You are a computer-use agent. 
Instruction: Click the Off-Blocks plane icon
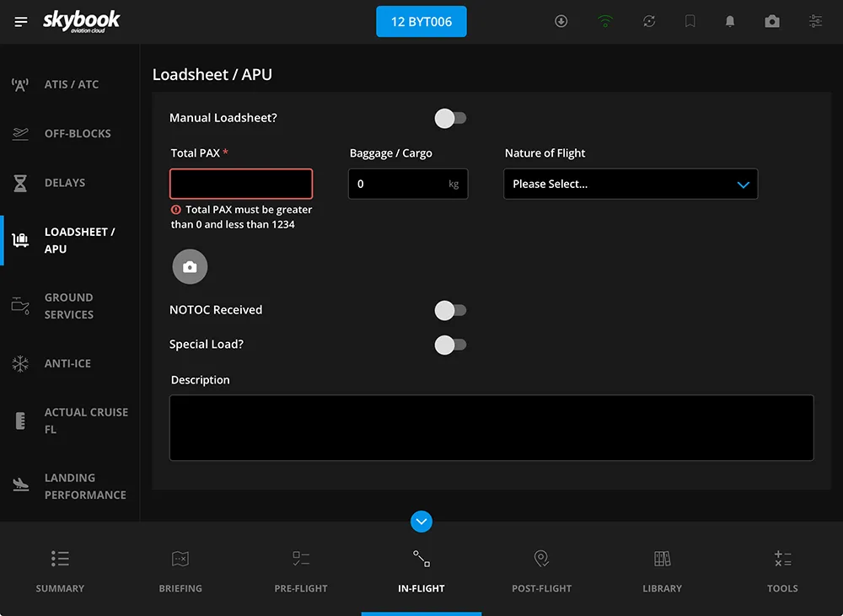tap(20, 133)
